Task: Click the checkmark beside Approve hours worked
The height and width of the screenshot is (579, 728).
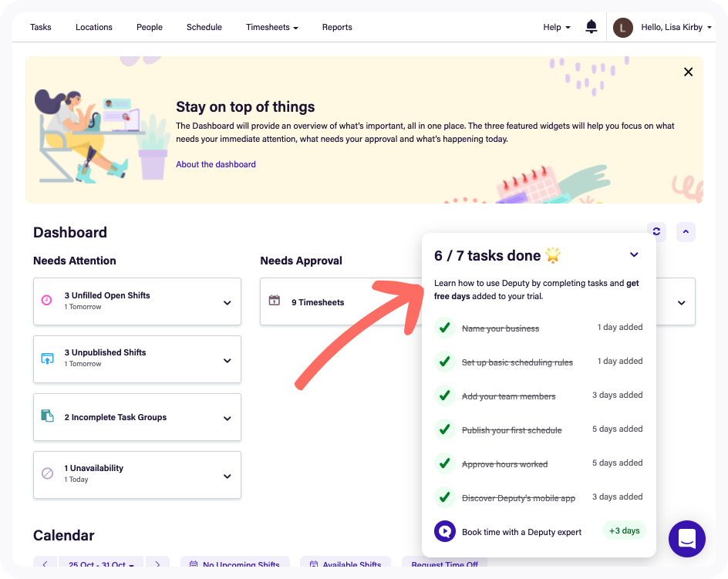Action: [445, 463]
